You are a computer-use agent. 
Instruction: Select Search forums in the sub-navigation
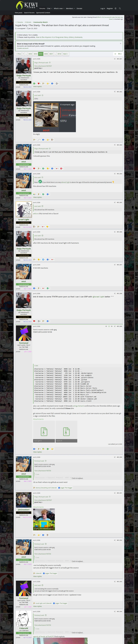[x=29, y=13]
